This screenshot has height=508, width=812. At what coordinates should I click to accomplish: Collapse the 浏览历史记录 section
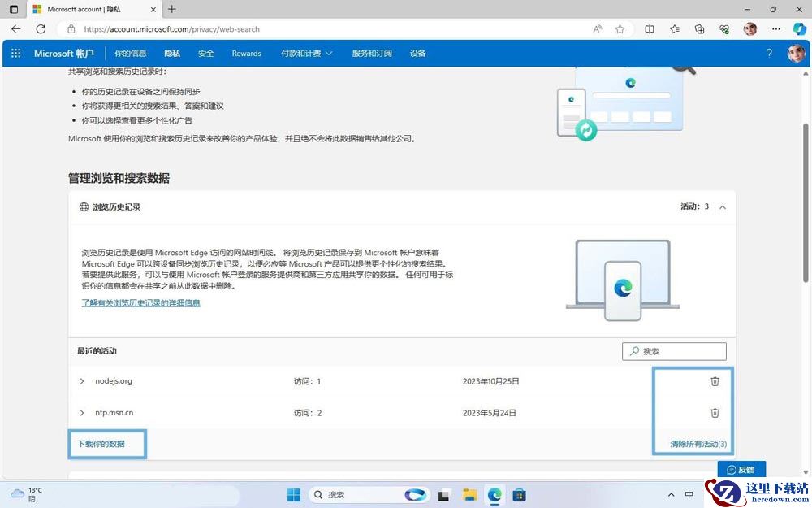tap(723, 206)
